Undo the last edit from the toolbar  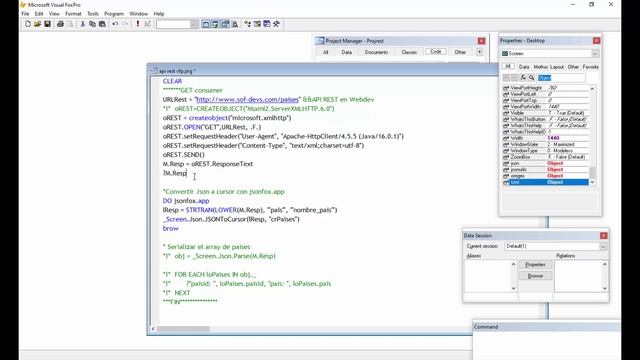point(115,24)
